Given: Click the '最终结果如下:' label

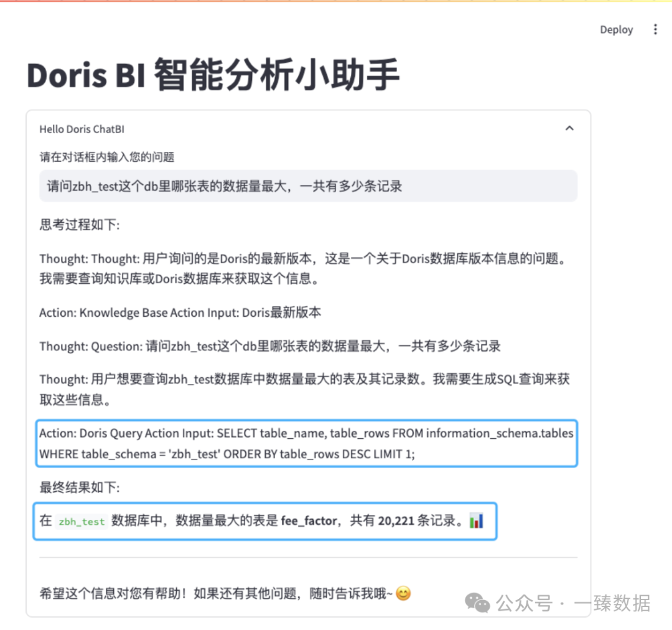Looking at the screenshot, I should tap(80, 487).
